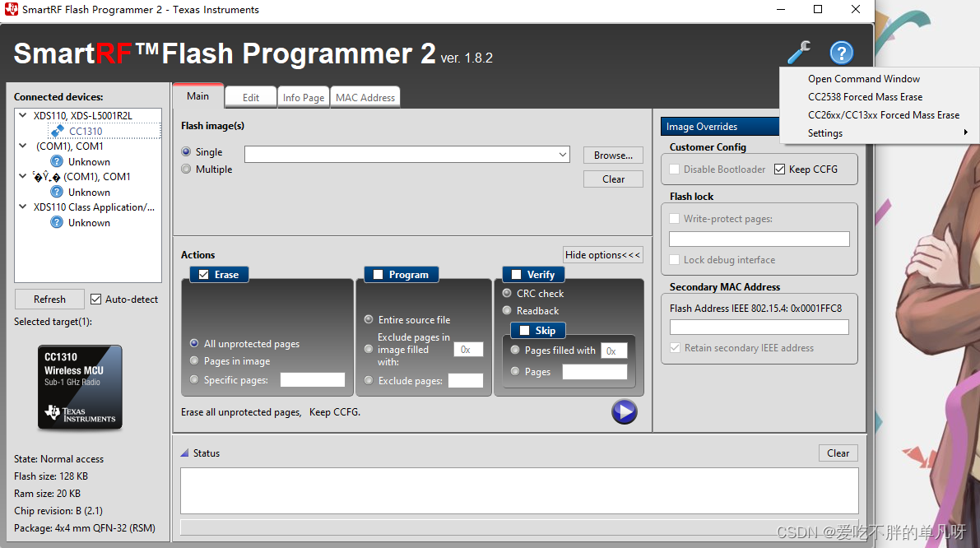Click 'Flash size: 128 KB' text
980x548 pixels.
click(51, 476)
